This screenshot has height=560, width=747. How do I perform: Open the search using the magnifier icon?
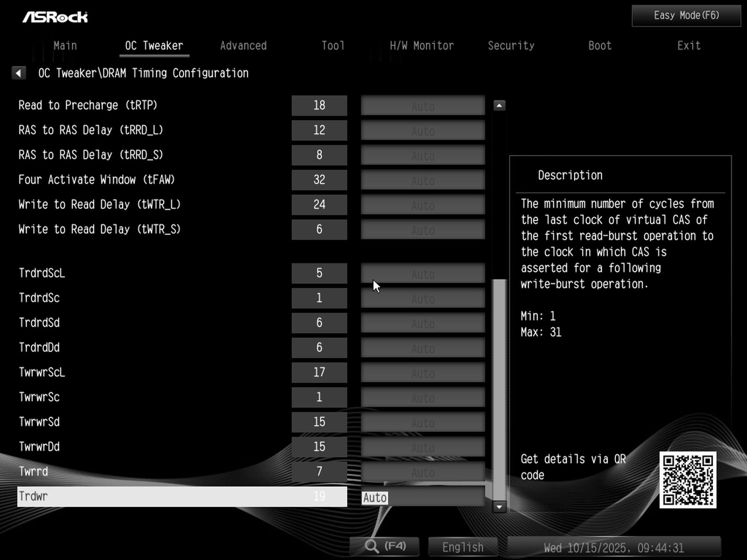click(384, 546)
